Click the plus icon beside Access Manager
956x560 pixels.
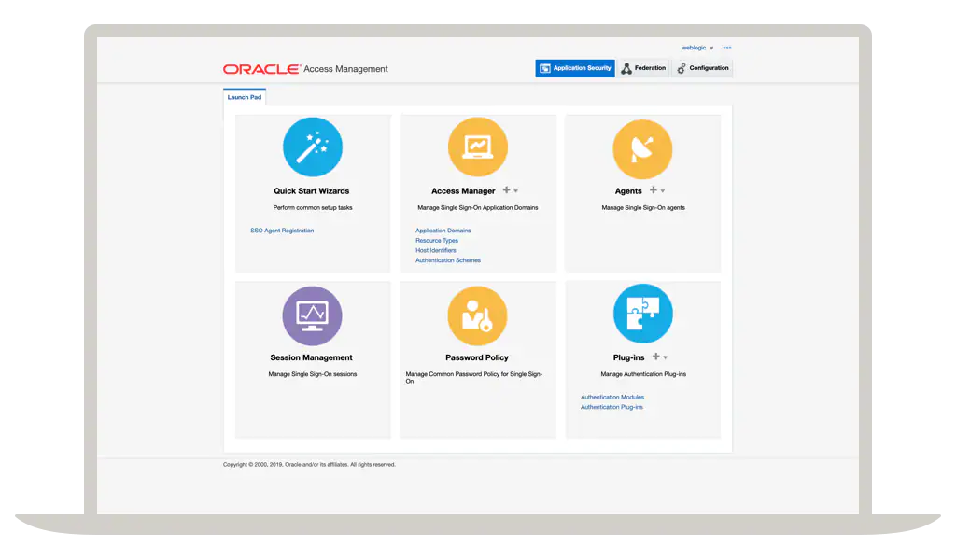coord(506,190)
